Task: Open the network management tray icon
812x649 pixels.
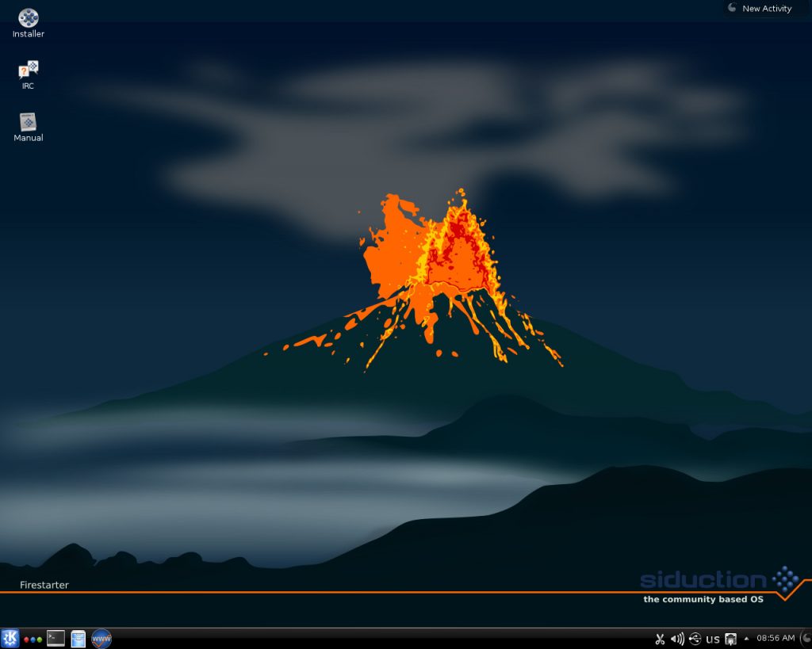Action: coord(730,639)
